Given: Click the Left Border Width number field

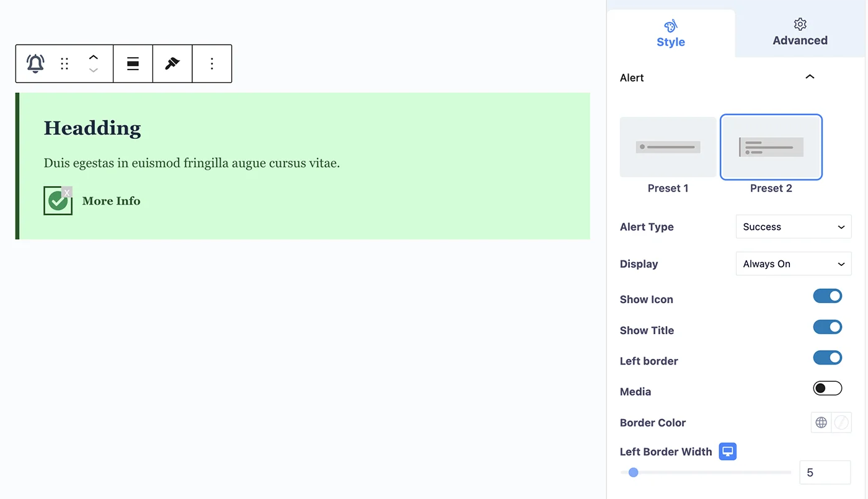Looking at the screenshot, I should coord(825,472).
